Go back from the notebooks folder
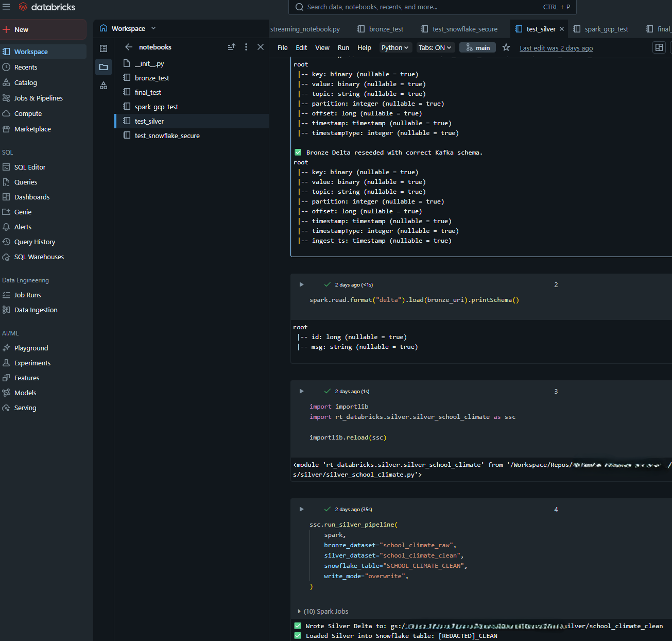Screen dimensions: 672x641 click(x=129, y=47)
